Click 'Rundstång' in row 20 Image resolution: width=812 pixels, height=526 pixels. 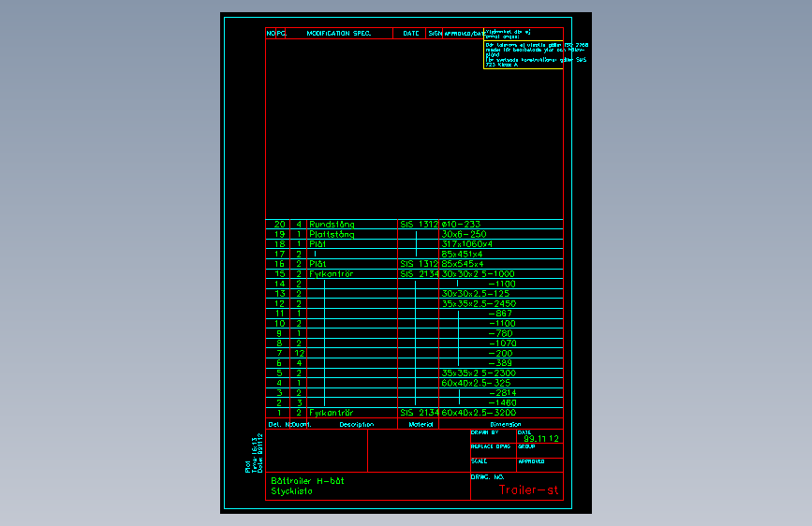click(x=332, y=225)
